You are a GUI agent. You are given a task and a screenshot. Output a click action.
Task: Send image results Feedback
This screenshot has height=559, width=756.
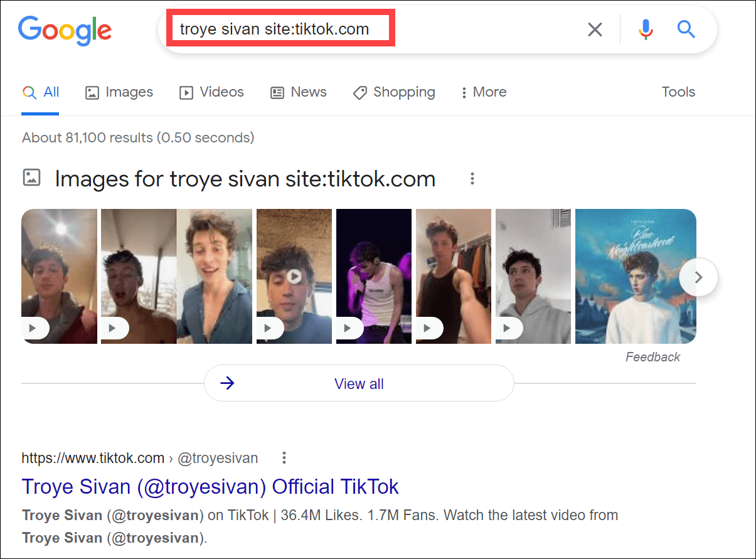652,357
